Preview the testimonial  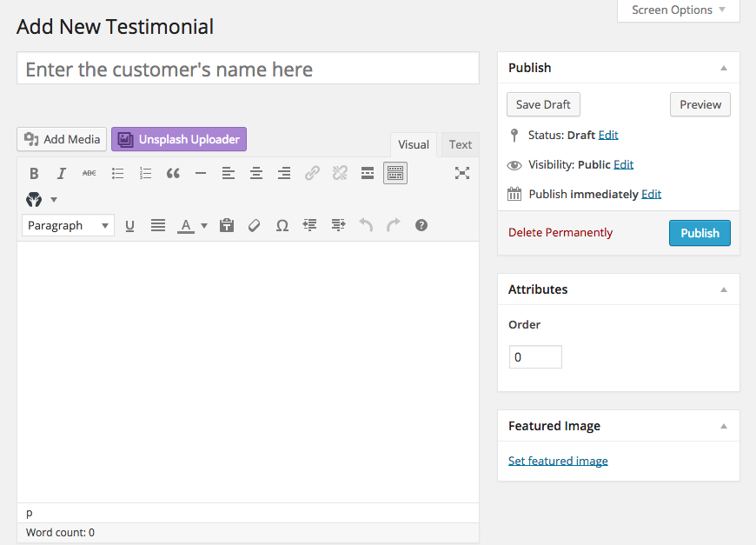pyautogui.click(x=700, y=104)
